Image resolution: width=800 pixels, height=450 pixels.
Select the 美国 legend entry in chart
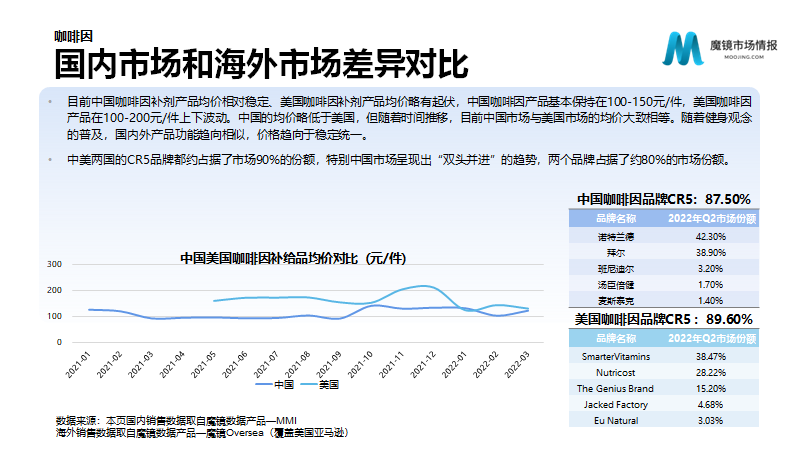coord(320,384)
